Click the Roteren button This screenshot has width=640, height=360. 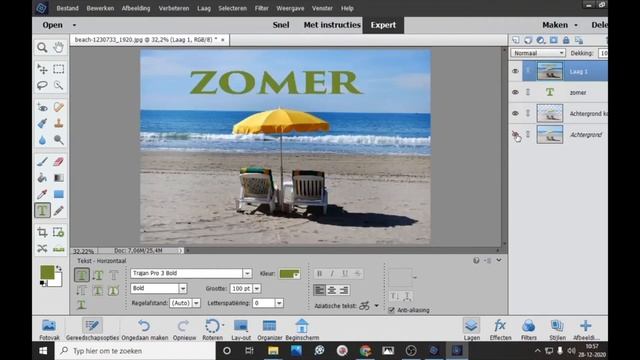213,330
